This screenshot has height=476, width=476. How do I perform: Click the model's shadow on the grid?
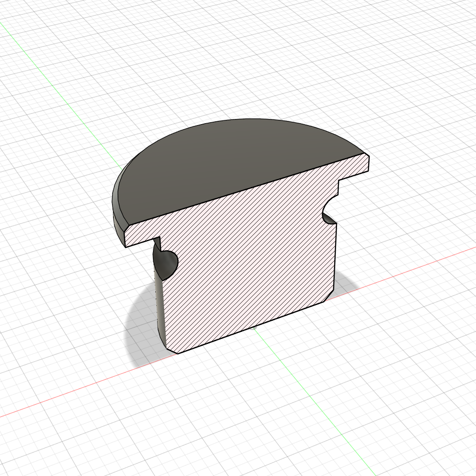(139, 335)
